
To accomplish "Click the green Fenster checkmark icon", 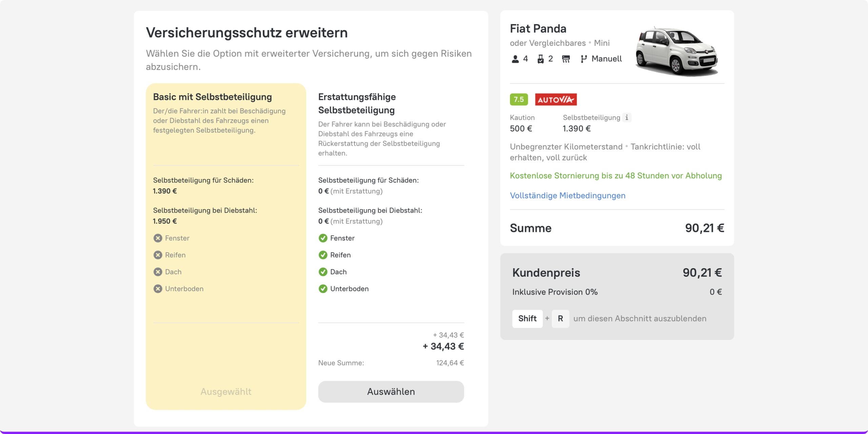I will pyautogui.click(x=323, y=238).
